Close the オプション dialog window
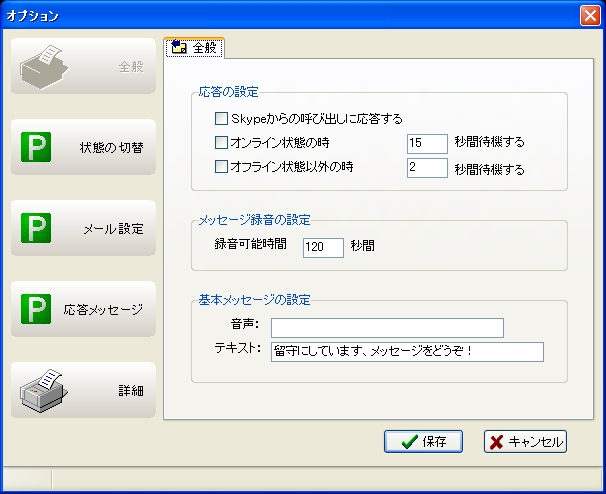Screen dimensions: 606x494 pyautogui.click(x=590, y=16)
